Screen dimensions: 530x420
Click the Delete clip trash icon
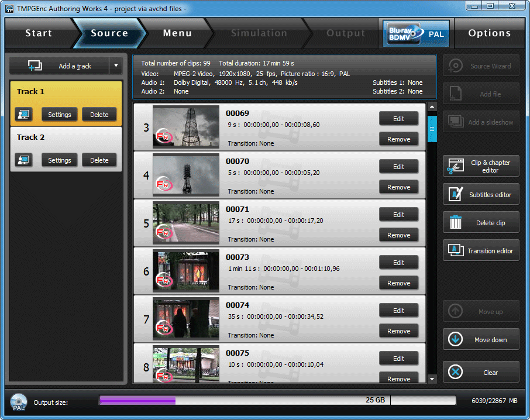(456, 222)
